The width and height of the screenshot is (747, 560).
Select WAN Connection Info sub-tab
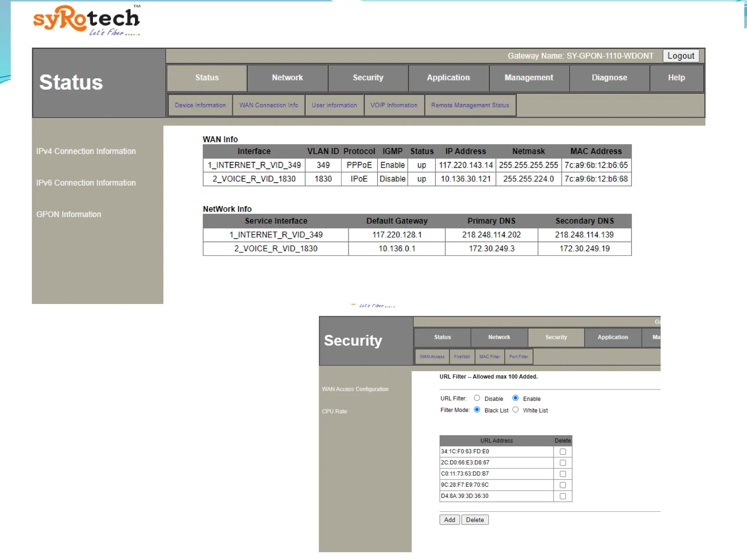(268, 105)
